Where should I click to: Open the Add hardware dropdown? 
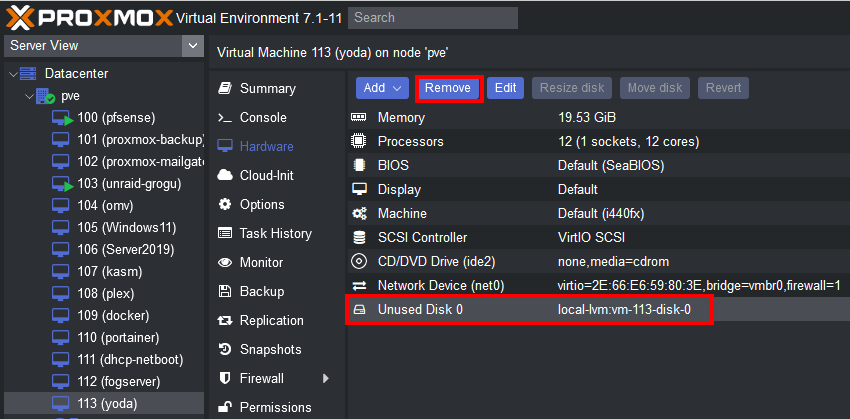click(382, 88)
